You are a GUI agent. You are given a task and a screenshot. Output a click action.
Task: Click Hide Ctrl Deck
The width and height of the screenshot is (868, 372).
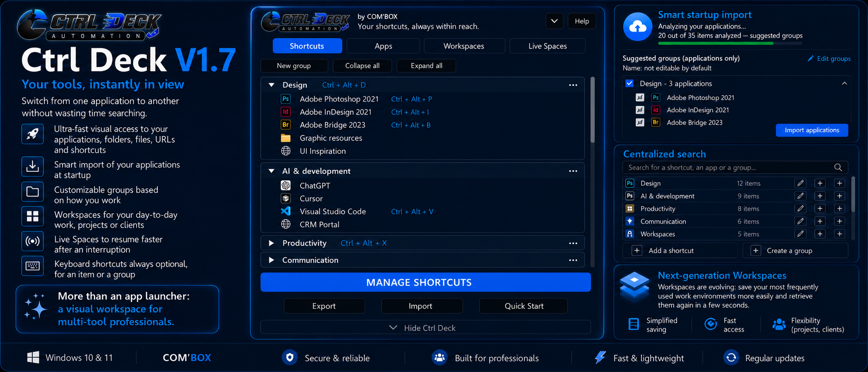pos(425,328)
